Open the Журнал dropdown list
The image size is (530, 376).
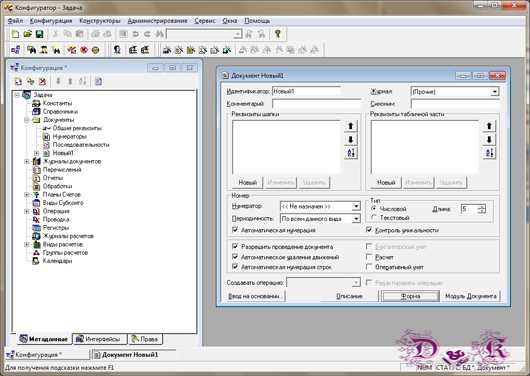tap(495, 92)
